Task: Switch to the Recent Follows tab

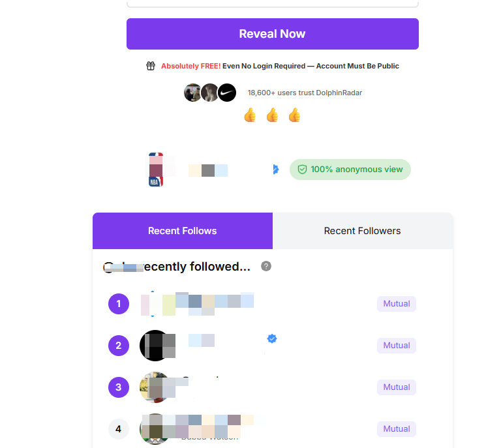Action: [183, 231]
